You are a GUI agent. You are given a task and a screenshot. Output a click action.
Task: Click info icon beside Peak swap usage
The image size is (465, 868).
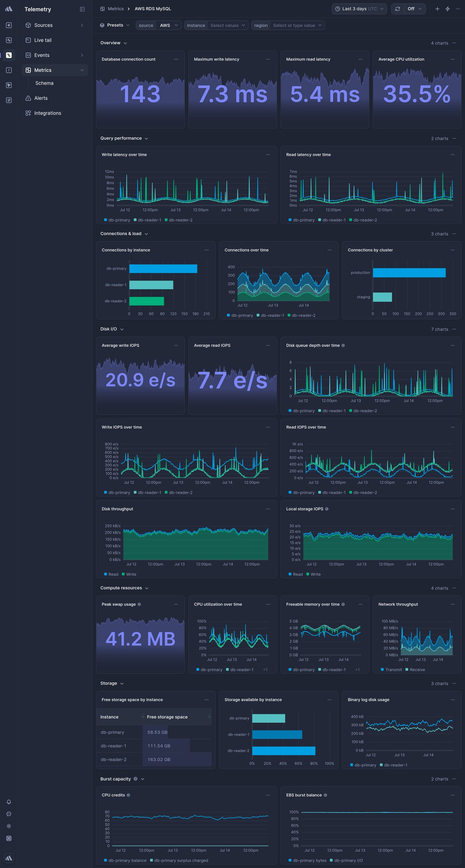(x=139, y=605)
